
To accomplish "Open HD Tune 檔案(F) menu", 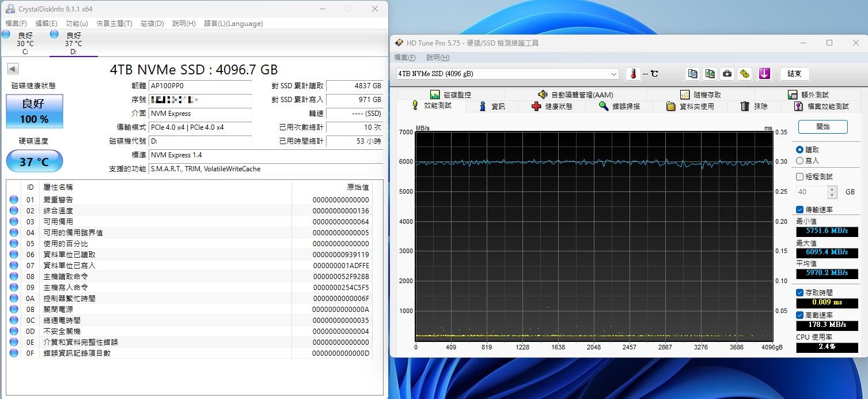I will [x=405, y=58].
